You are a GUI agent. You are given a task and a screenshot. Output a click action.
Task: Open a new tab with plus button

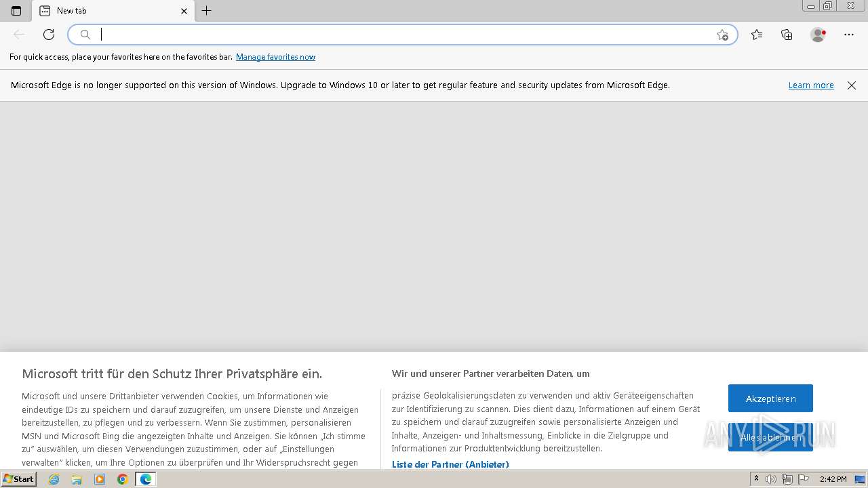click(x=207, y=11)
